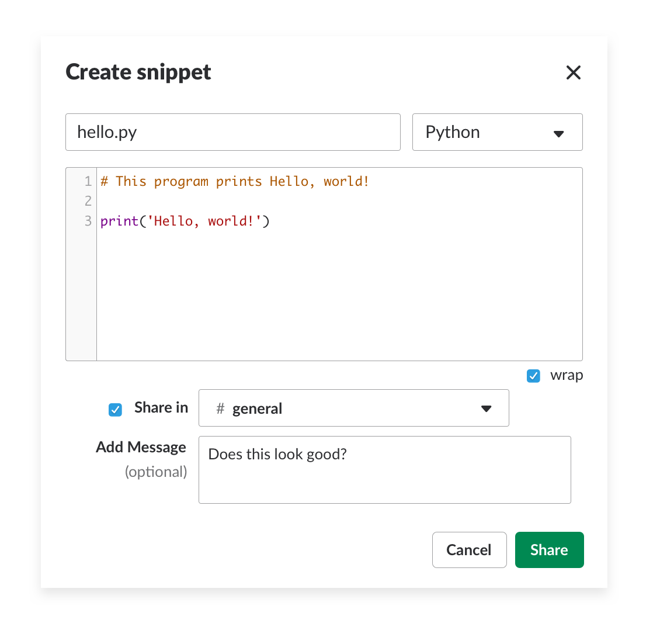667x644 pixels.
Task: Expand the file type dropdown menu
Action: (497, 132)
